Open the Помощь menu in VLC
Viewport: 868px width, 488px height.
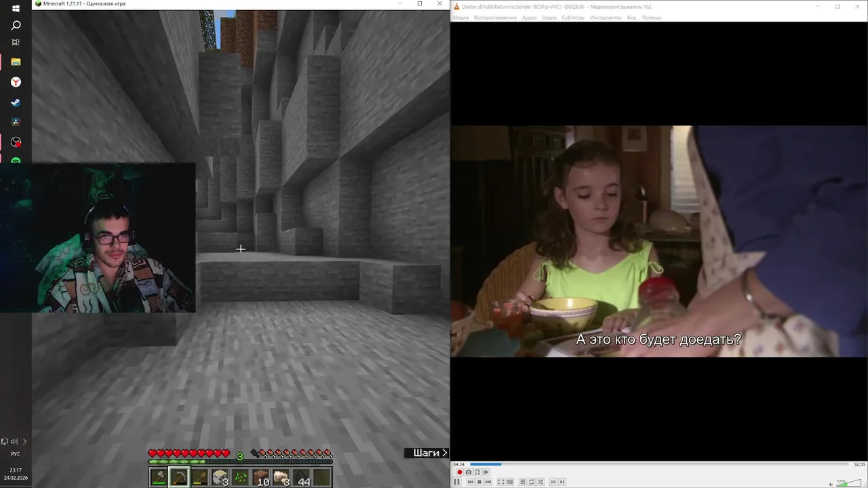coord(652,18)
